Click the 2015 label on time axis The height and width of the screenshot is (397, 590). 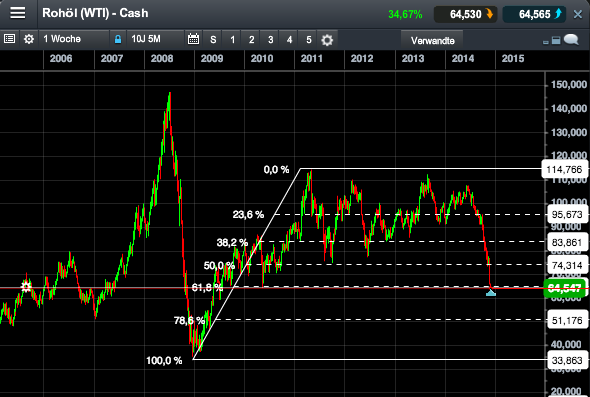click(x=513, y=59)
